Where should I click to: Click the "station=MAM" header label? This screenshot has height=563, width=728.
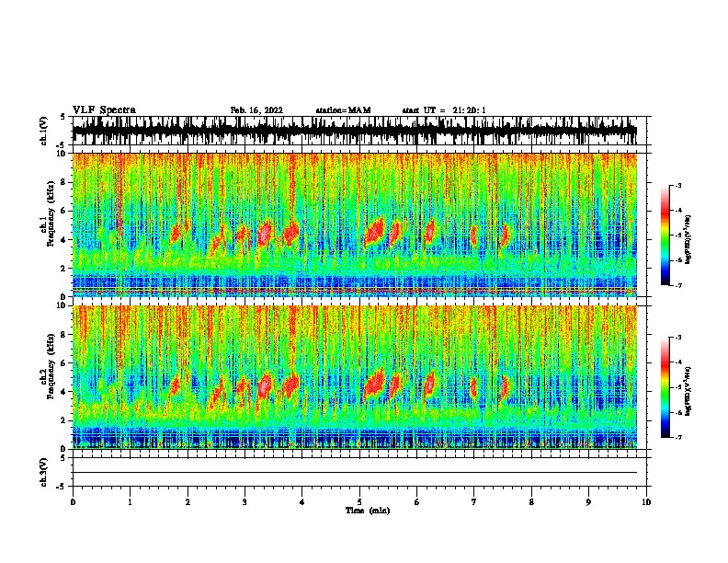(x=343, y=110)
